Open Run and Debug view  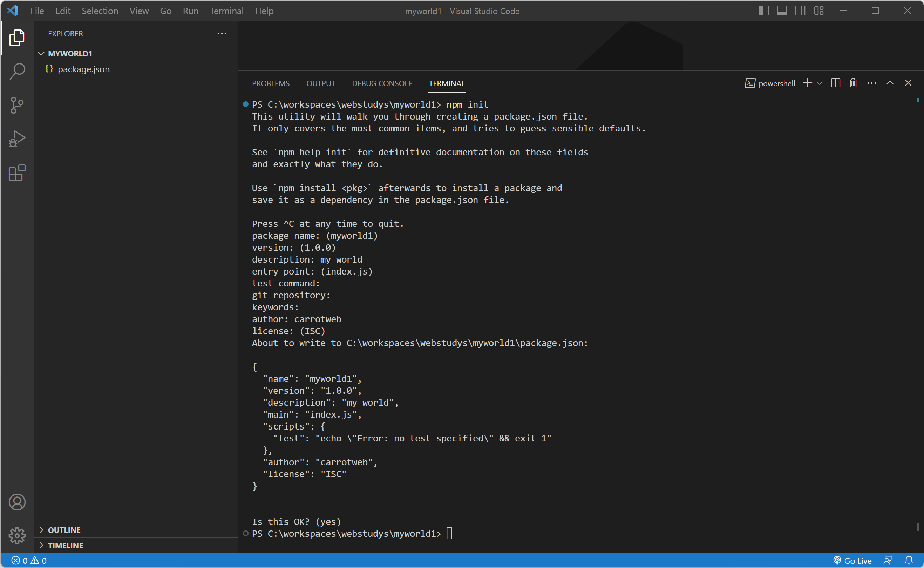click(x=17, y=138)
